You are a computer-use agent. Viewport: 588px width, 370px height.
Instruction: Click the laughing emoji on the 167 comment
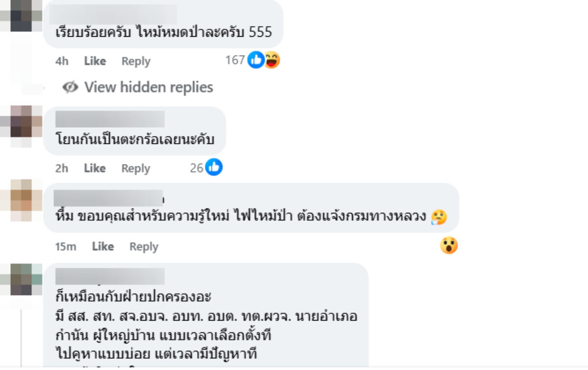[x=271, y=60]
